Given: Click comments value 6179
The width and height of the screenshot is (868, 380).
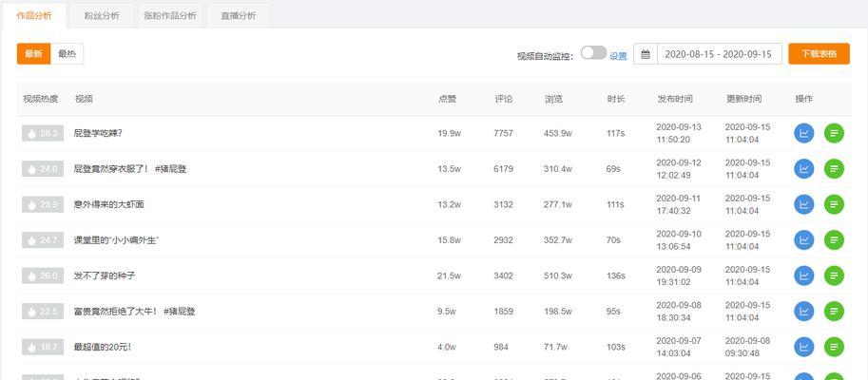Looking at the screenshot, I should (503, 169).
